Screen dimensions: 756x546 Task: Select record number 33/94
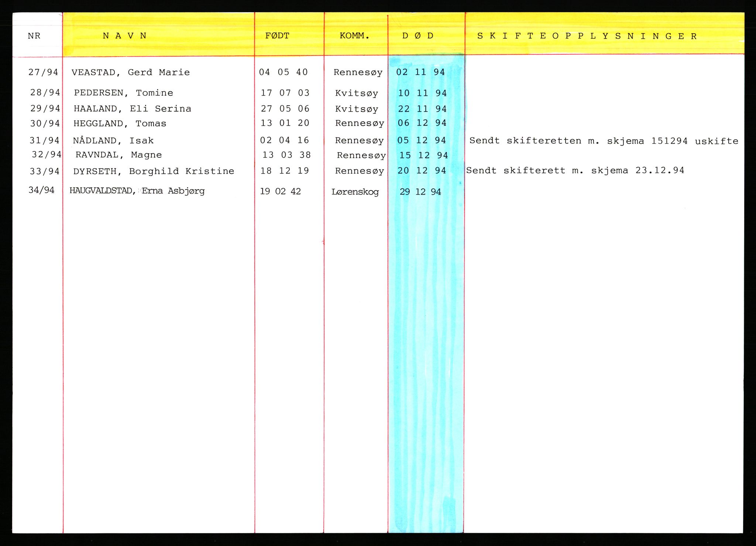pyautogui.click(x=45, y=171)
